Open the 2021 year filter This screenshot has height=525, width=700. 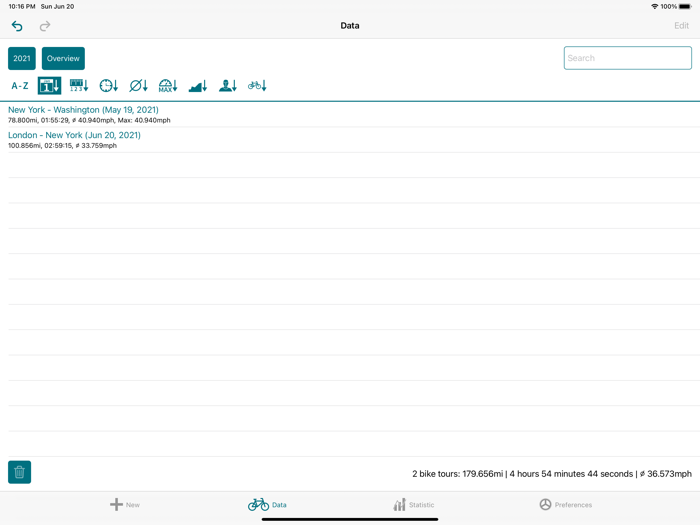(x=22, y=59)
